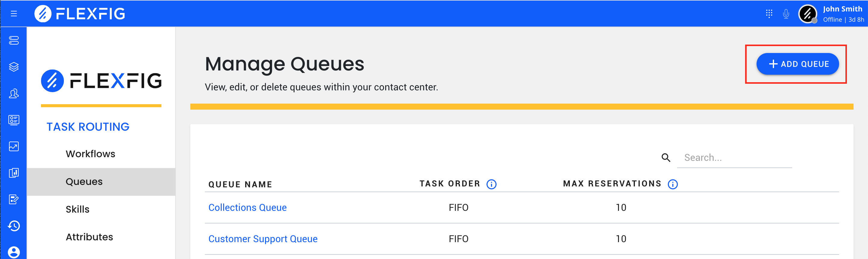Viewport: 868px width, 259px height.
Task: Open the history clock sidebar icon
Action: [x=14, y=226]
